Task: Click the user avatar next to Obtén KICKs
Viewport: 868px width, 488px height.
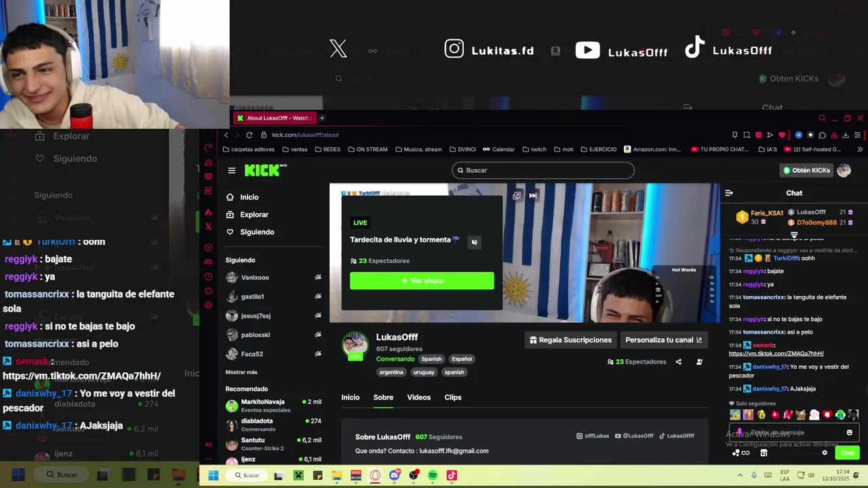Action: point(844,170)
